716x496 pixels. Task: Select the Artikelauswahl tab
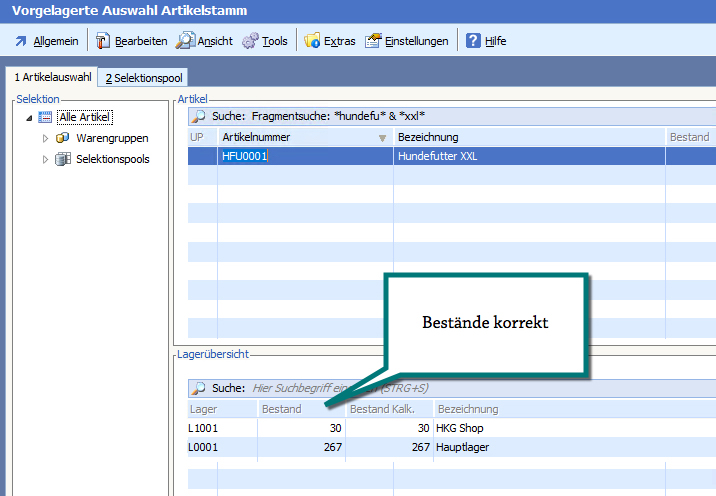click(x=52, y=77)
